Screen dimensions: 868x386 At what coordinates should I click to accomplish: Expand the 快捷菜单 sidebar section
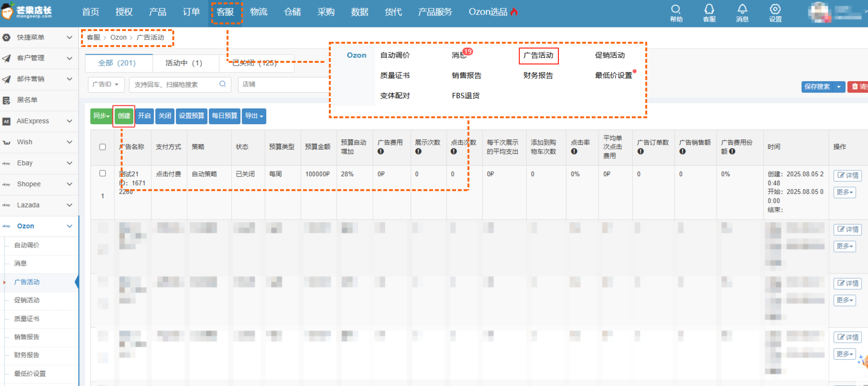coord(69,38)
